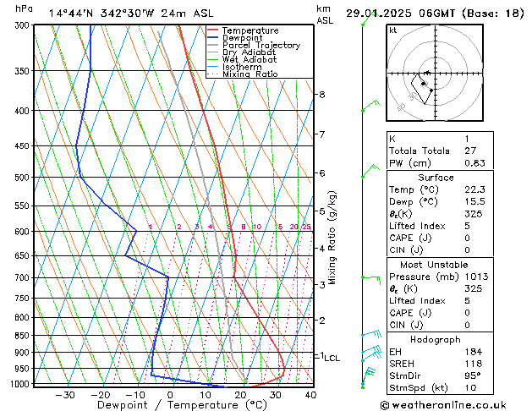Click the K index value 1
532x411 pixels.
(x=467, y=139)
